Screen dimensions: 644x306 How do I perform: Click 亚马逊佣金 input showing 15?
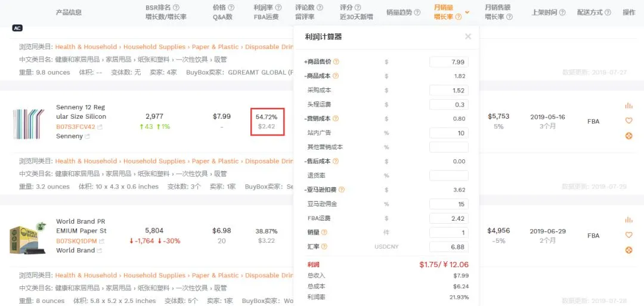click(448, 204)
